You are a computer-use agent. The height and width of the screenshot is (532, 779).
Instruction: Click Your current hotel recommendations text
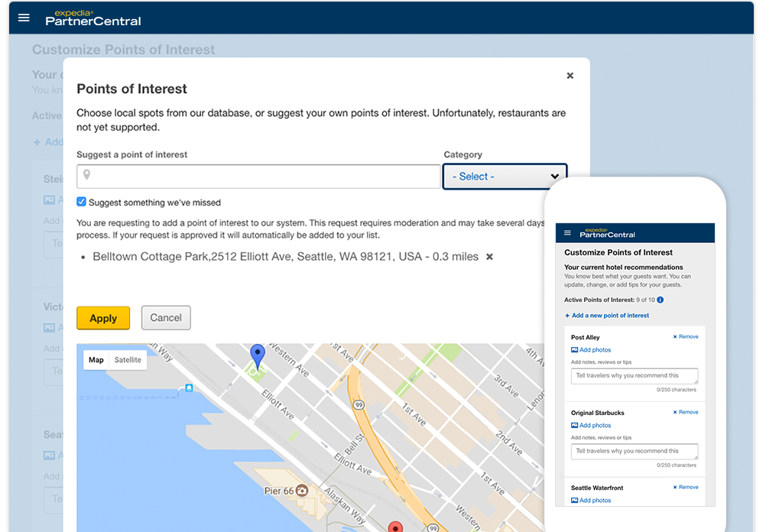point(624,268)
